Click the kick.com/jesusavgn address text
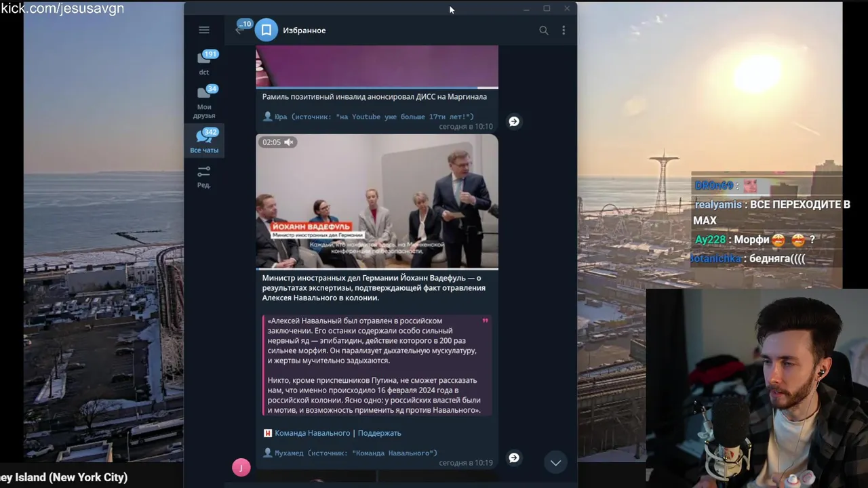Viewport: 868px width, 488px height. pyautogui.click(x=62, y=9)
